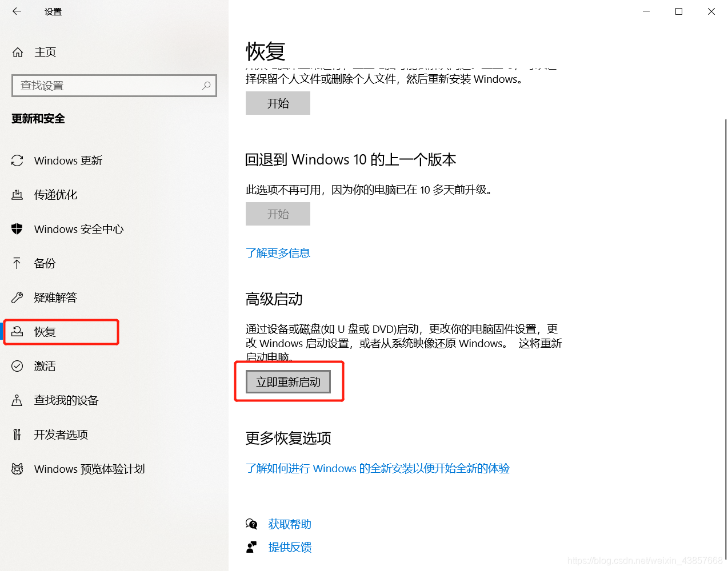Return to 主页 via the home entry

46,52
